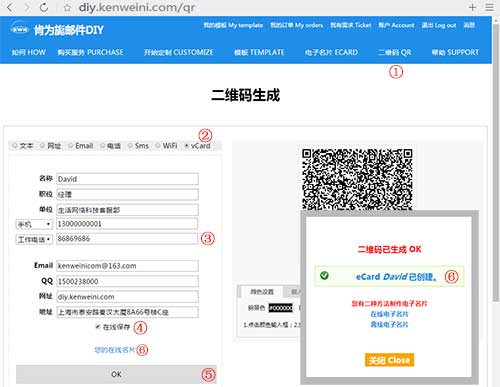
Task: Select the WiFi radio option
Action: coord(158,146)
